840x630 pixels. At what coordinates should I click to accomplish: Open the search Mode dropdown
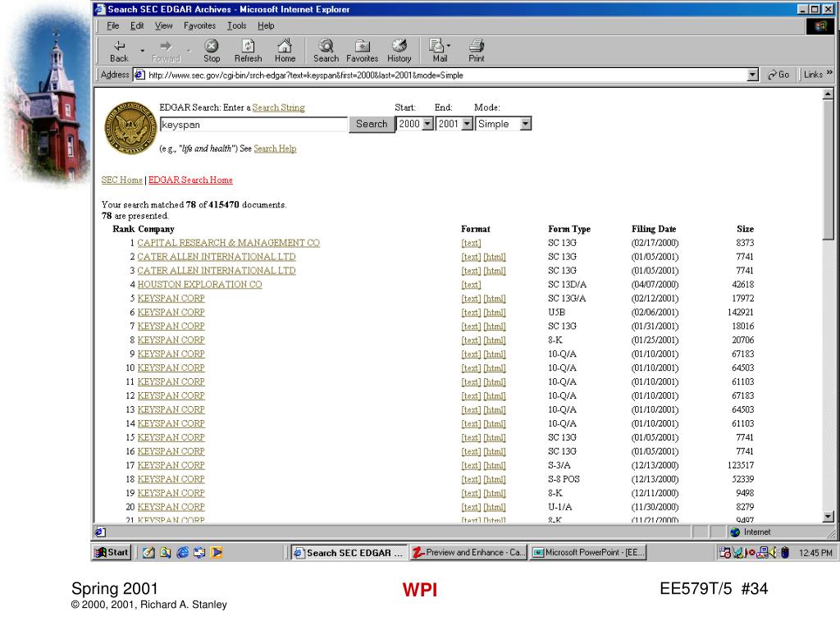point(526,125)
